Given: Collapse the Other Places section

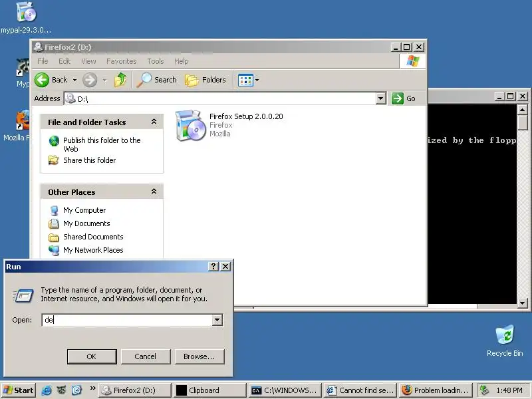Looking at the screenshot, I should click(x=154, y=192).
